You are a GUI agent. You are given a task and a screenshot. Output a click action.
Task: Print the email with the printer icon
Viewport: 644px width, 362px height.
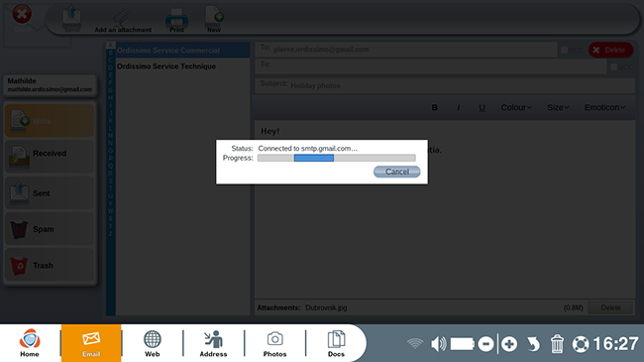pyautogui.click(x=176, y=20)
